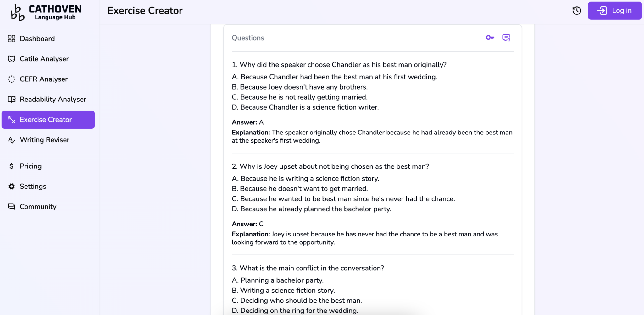644x315 pixels.
Task: Select the Dashboard grid icon
Action: [x=12, y=39]
